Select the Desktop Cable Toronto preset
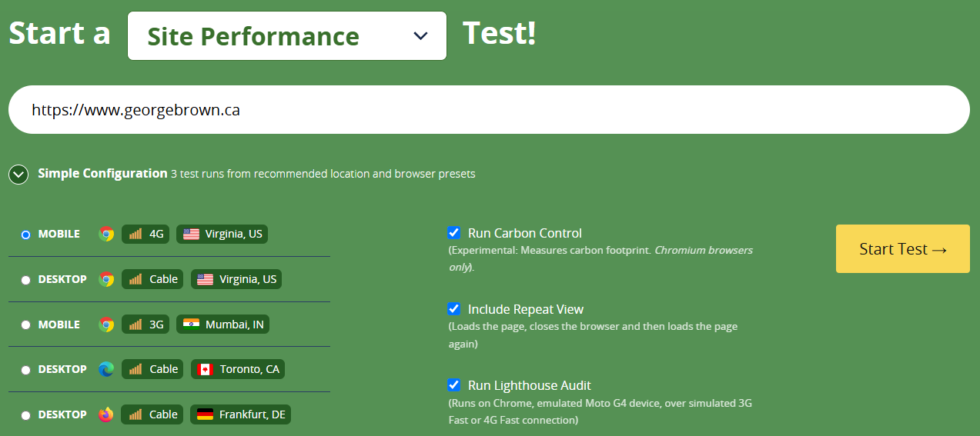This screenshot has width=980, height=436. 26,370
